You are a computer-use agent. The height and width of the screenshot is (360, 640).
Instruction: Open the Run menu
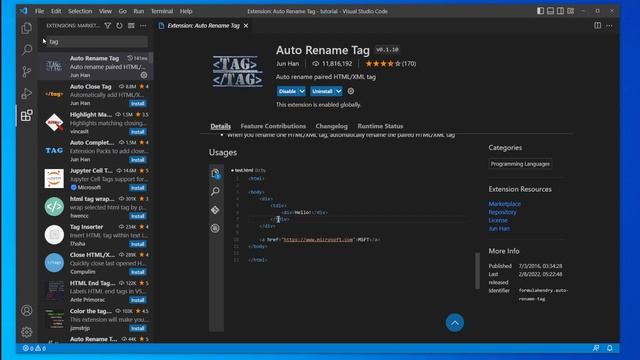pos(138,11)
